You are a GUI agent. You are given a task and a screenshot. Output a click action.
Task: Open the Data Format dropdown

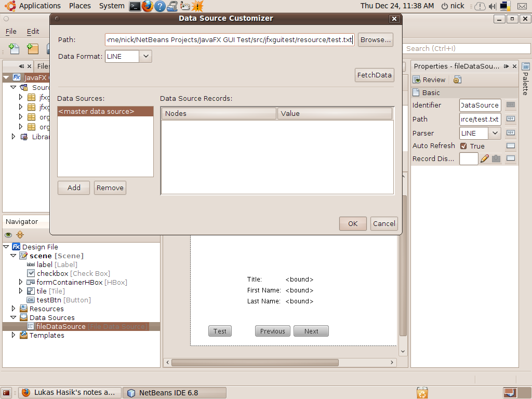point(145,56)
